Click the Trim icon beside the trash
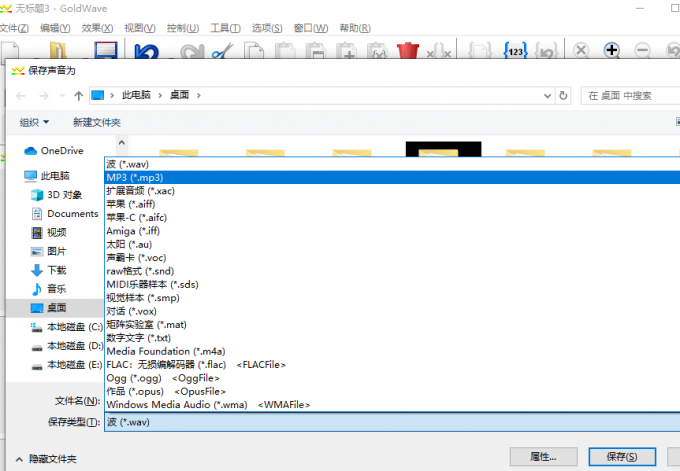 (439, 51)
